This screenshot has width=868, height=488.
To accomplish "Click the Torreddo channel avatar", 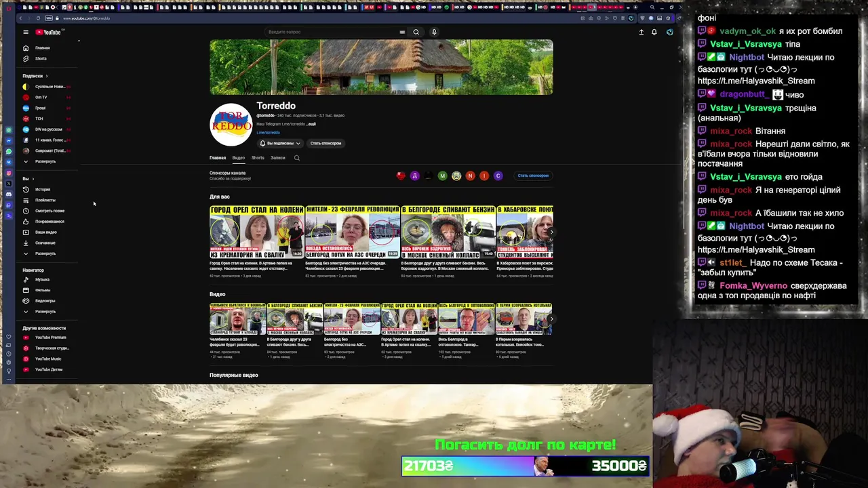I will (231, 125).
